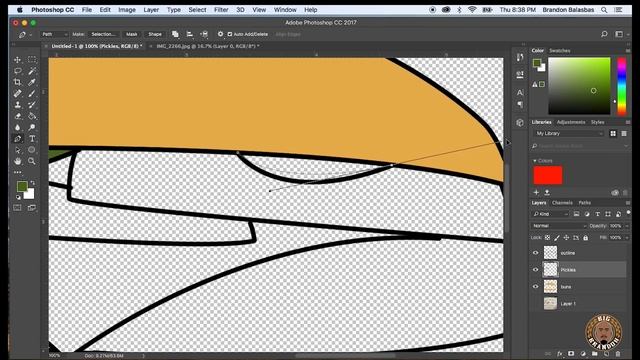Open the Opacity slider dropdown
This screenshot has width=640, height=360.
pos(627,226)
